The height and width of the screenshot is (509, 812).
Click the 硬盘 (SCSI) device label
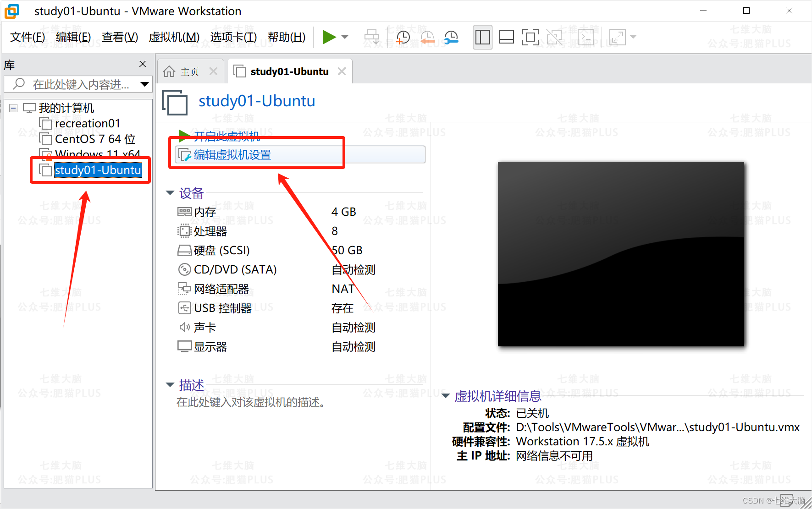coord(221,250)
